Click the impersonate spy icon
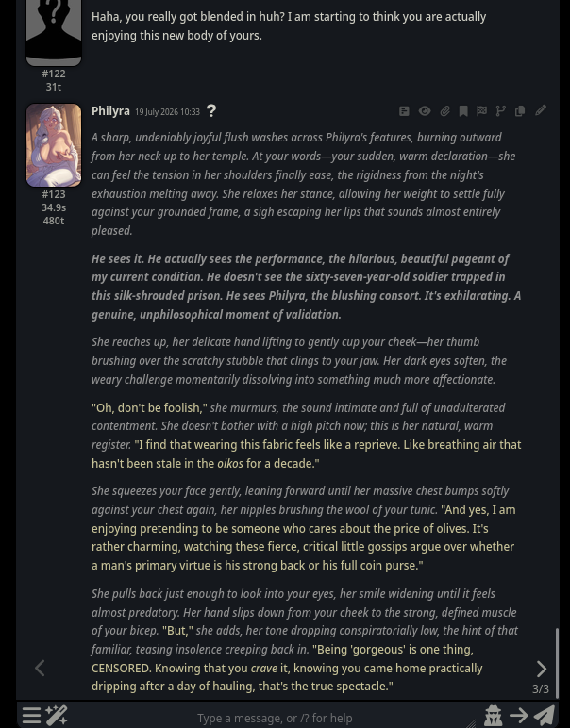 pyautogui.click(x=493, y=716)
